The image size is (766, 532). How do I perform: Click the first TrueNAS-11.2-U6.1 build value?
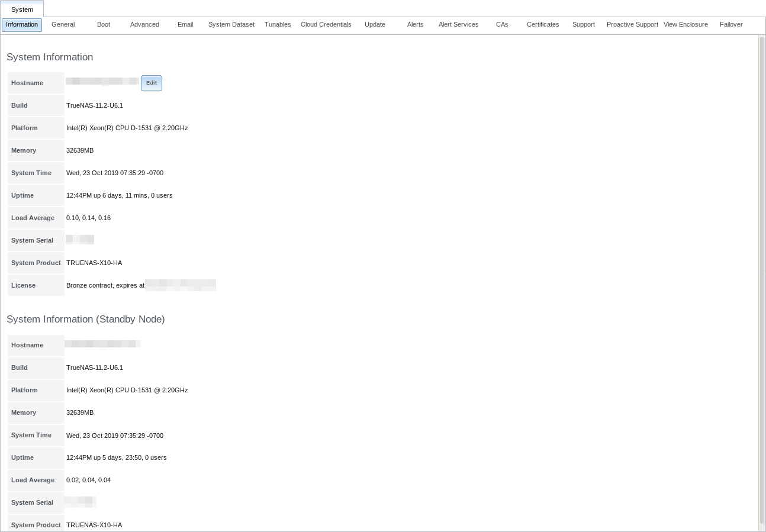[95, 105]
